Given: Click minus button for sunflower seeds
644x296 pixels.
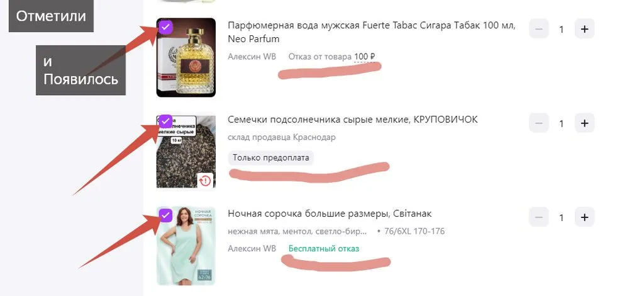Looking at the screenshot, I should pyautogui.click(x=539, y=123).
